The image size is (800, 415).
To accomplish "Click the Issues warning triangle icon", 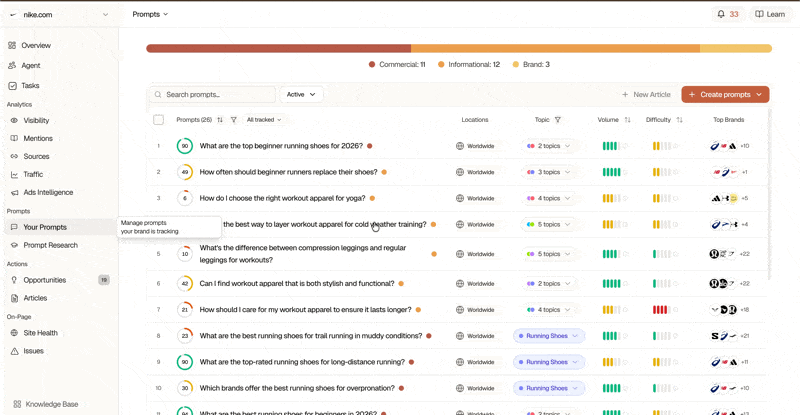I will click(14, 351).
